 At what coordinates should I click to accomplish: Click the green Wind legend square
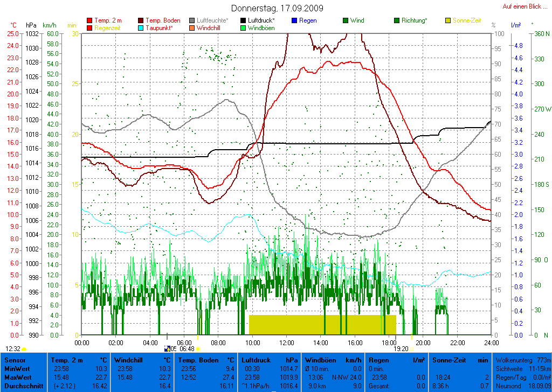(346, 20)
